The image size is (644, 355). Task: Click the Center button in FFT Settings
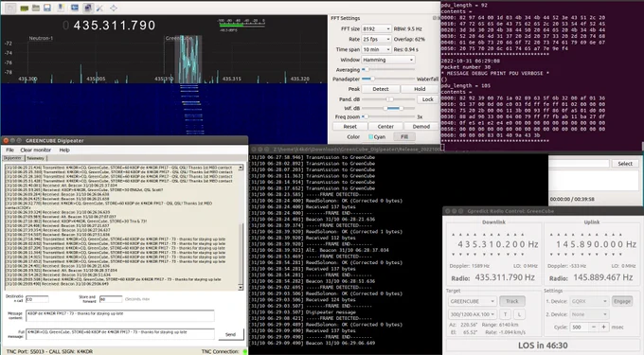385,127
